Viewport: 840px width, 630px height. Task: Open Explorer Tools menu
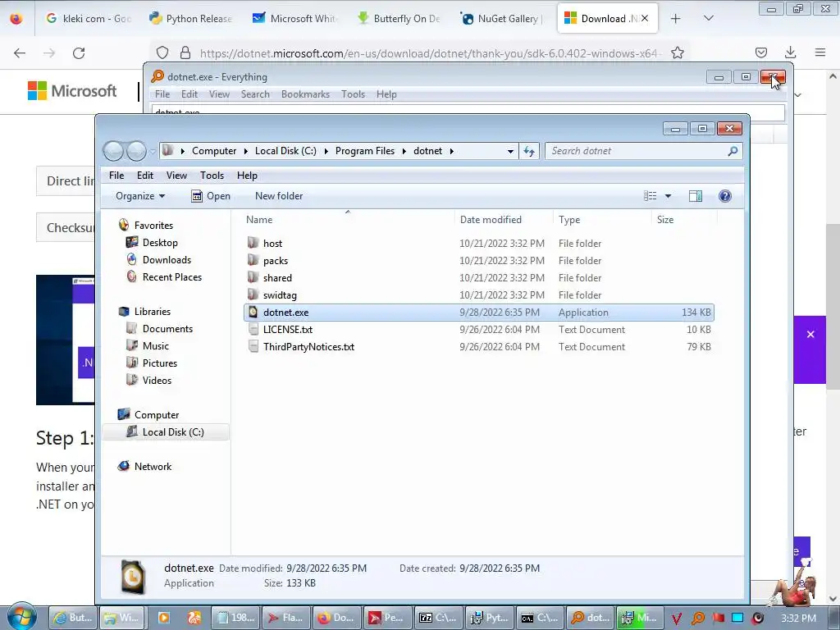point(212,176)
